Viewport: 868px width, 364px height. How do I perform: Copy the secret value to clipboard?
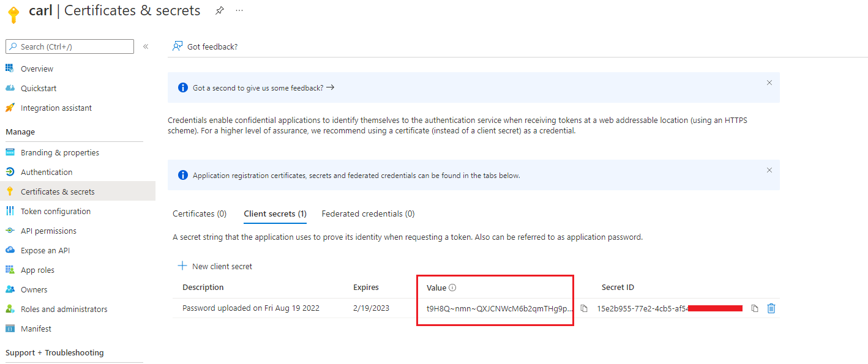click(584, 308)
